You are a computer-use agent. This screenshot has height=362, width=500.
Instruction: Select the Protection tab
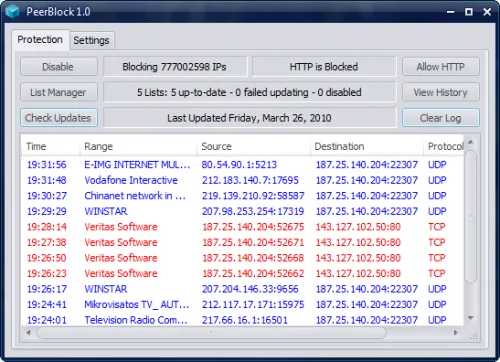[x=40, y=39]
